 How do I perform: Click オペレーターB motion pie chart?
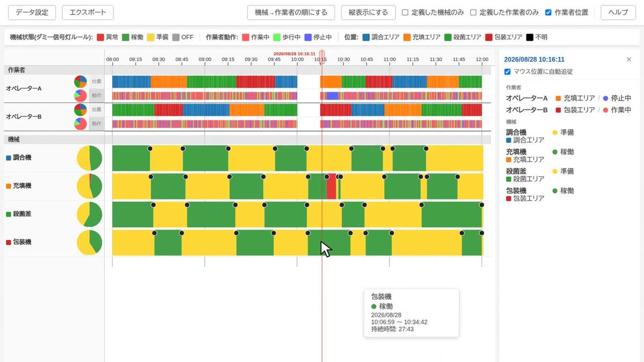[x=80, y=123]
